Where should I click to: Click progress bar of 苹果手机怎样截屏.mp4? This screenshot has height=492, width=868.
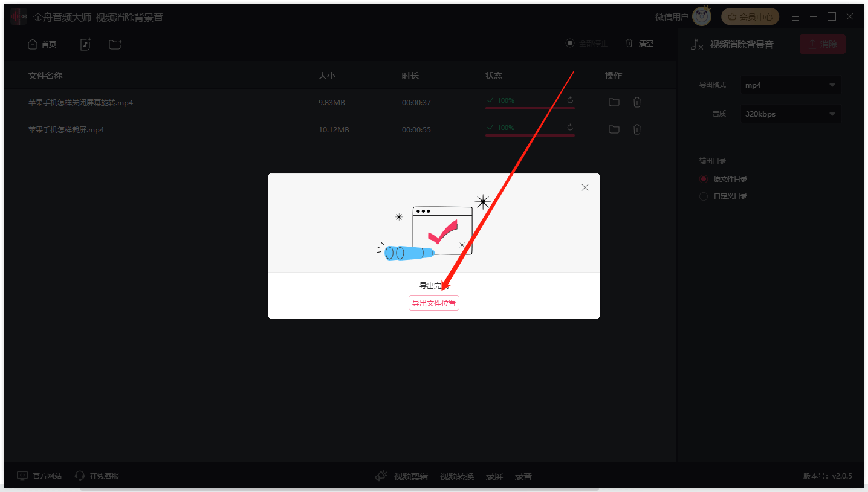point(530,135)
